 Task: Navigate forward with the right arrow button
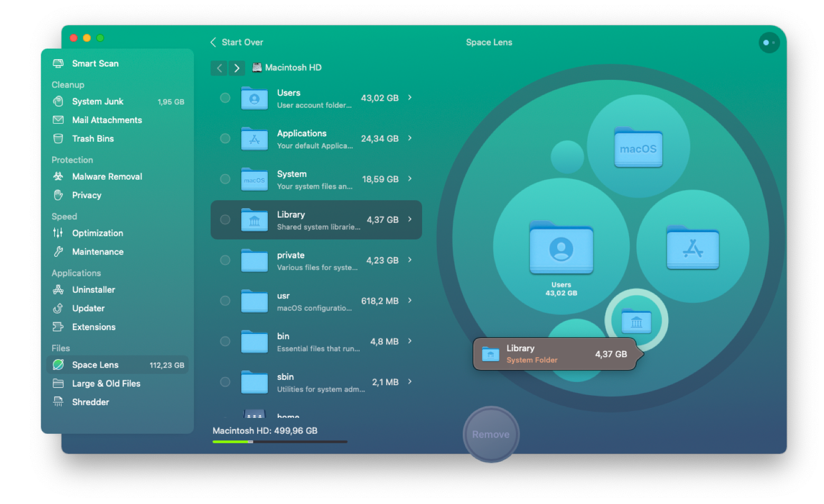[237, 68]
